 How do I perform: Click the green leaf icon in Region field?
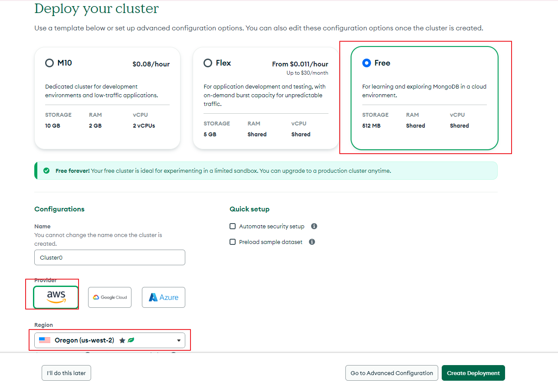[131, 340]
